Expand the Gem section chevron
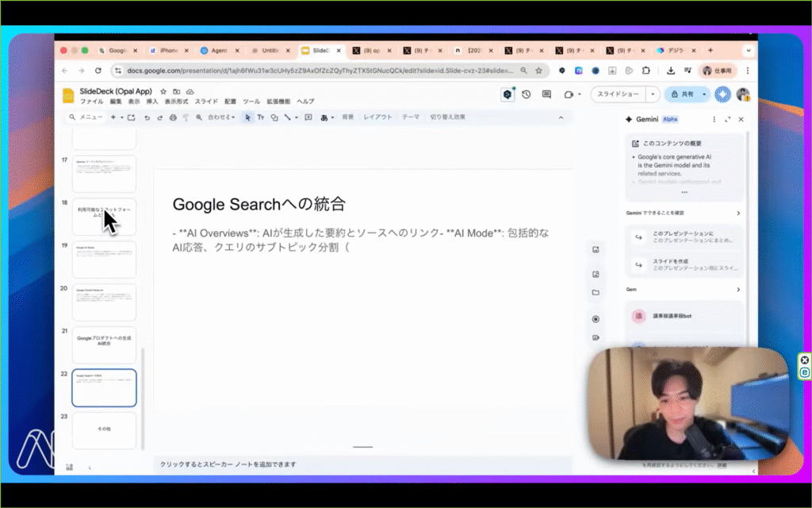 (738, 290)
